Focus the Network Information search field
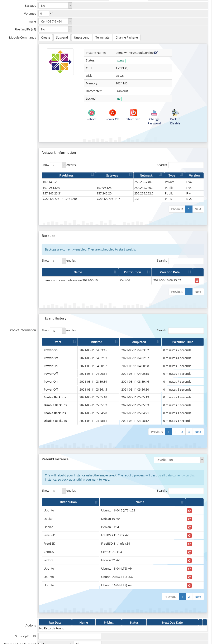The width and height of the screenshot is (214, 644). pyautogui.click(x=186, y=165)
